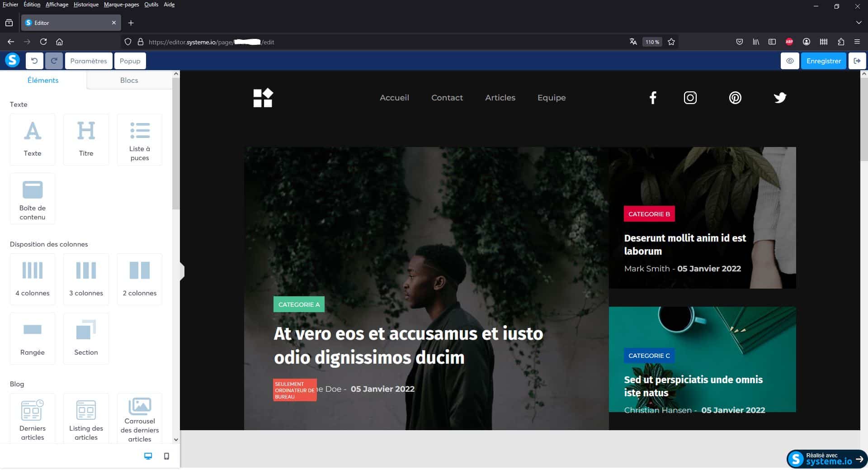The width and height of the screenshot is (868, 470).
Task: Go to browser home page
Action: 59,42
